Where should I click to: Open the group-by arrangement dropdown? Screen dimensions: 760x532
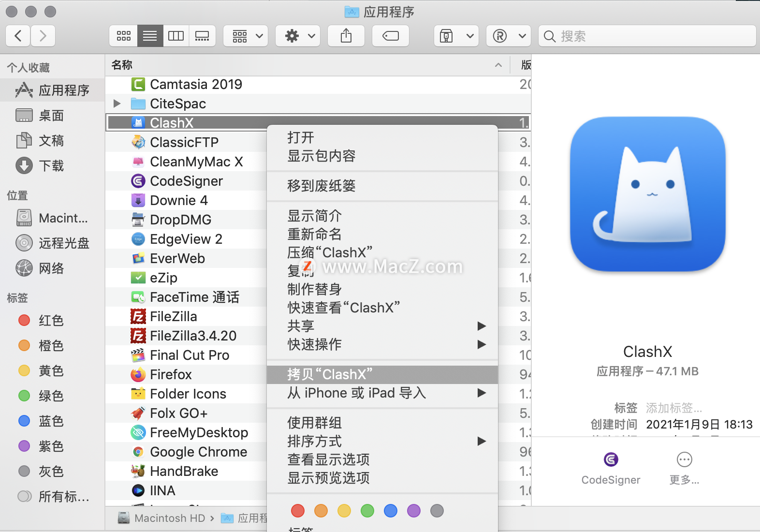coord(246,36)
